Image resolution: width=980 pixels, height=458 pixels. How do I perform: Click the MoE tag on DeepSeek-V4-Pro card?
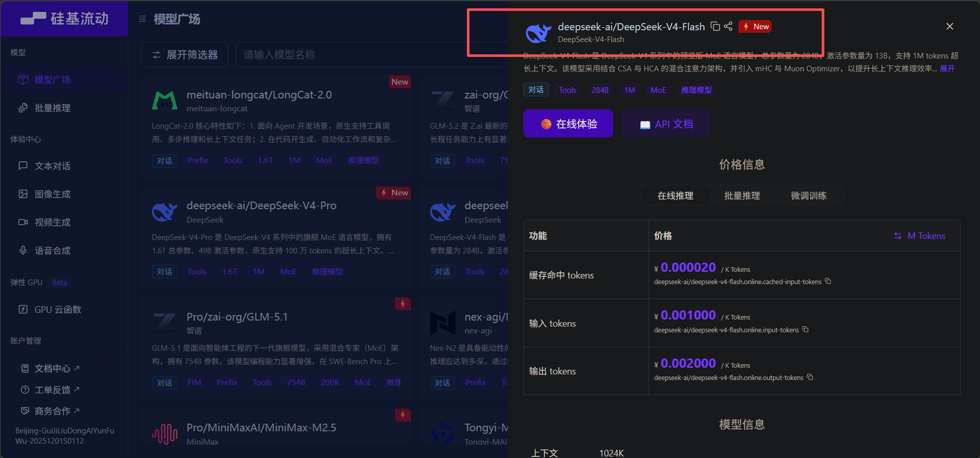[288, 272]
